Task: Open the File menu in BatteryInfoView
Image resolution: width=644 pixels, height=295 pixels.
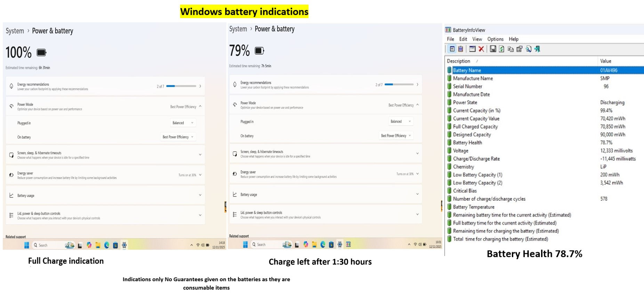Action: 450,39
